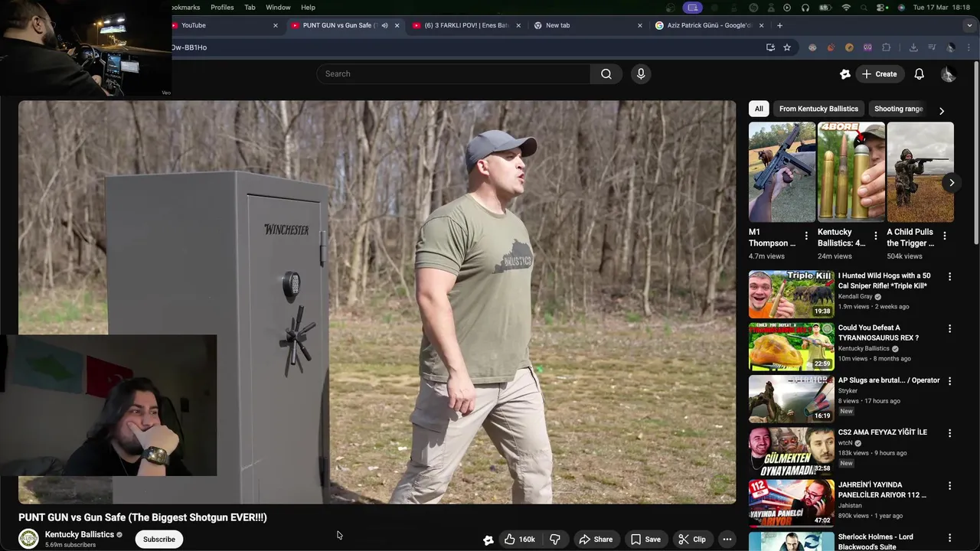980x551 pixels.
Task: Show more filter chips with right arrow
Action: (x=942, y=110)
